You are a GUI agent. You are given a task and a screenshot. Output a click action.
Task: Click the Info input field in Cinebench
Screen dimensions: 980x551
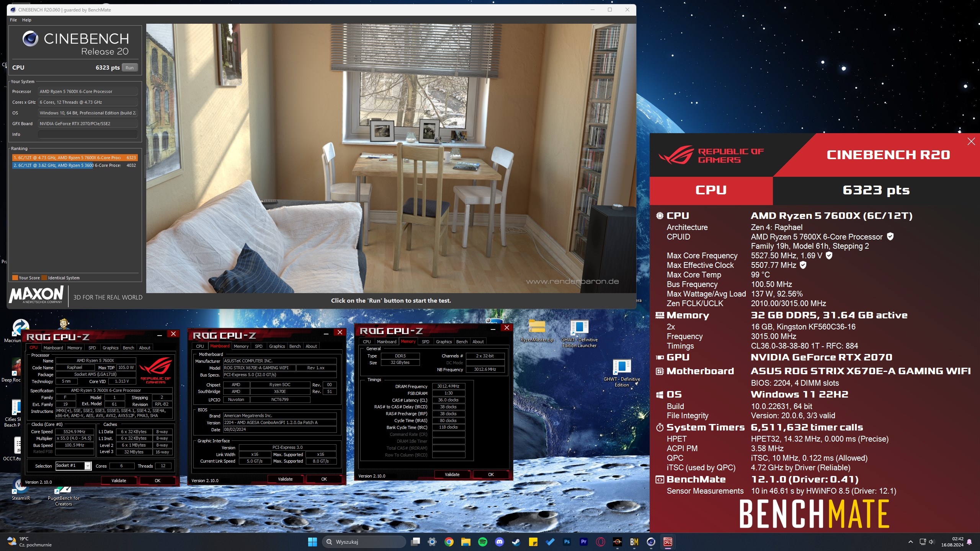(x=88, y=134)
